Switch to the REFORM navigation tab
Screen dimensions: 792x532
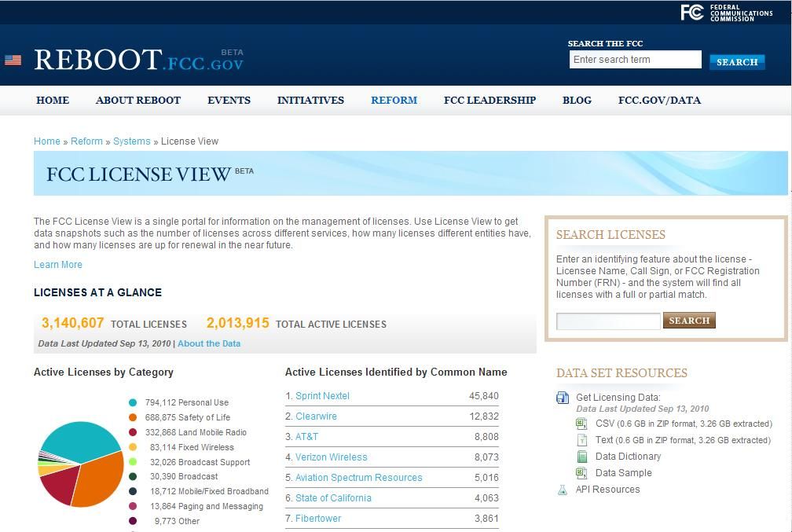coord(394,100)
